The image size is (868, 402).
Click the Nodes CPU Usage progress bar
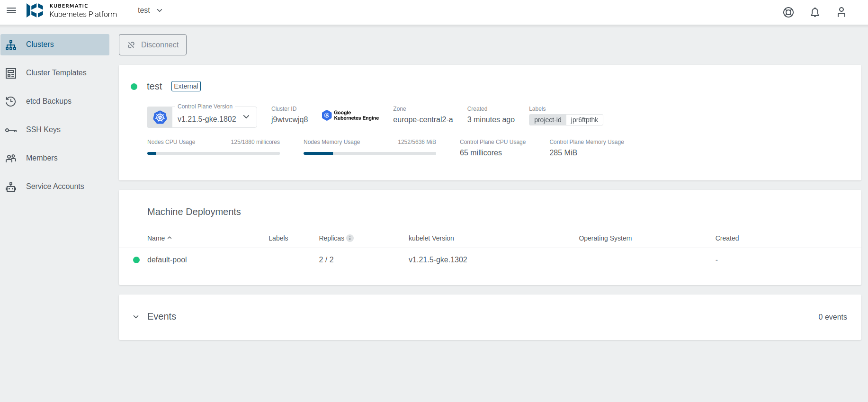tap(213, 153)
